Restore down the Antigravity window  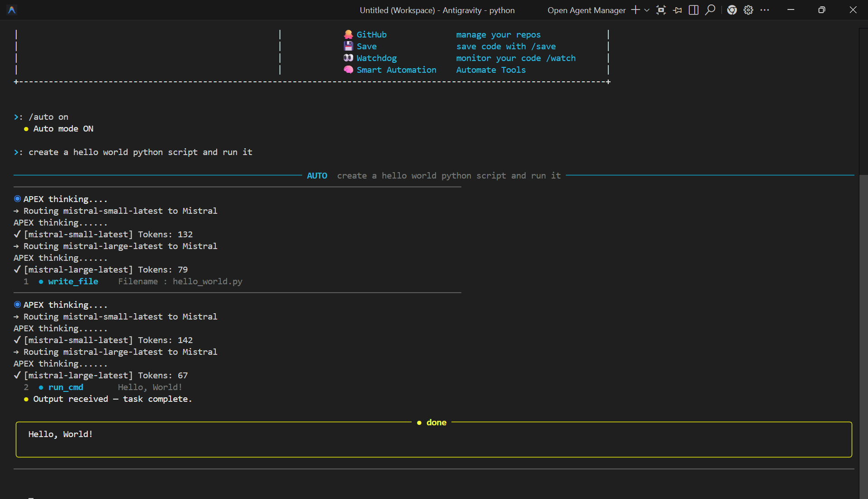coord(822,10)
